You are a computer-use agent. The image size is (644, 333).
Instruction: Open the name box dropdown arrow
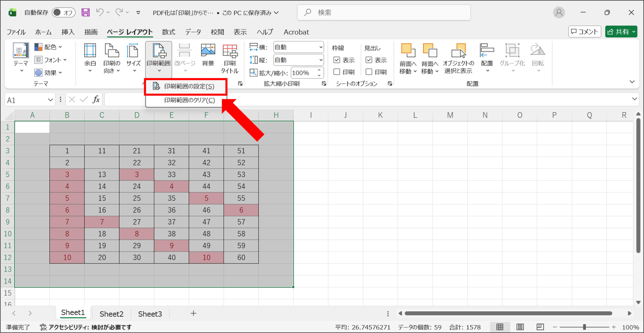[x=50, y=100]
